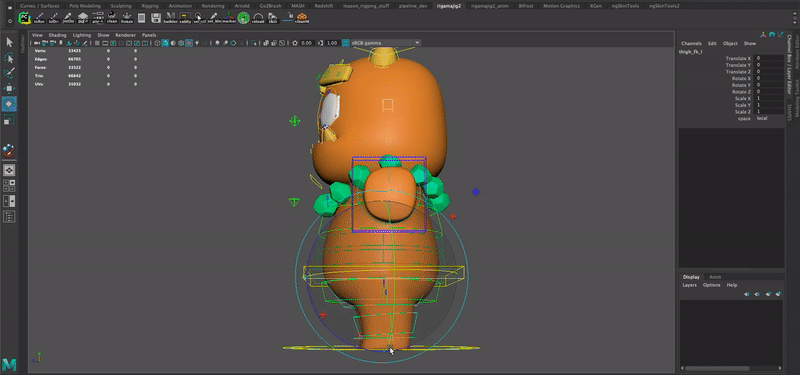The width and height of the screenshot is (800, 375).
Task: Click the builder shelf button
Action: (170, 18)
